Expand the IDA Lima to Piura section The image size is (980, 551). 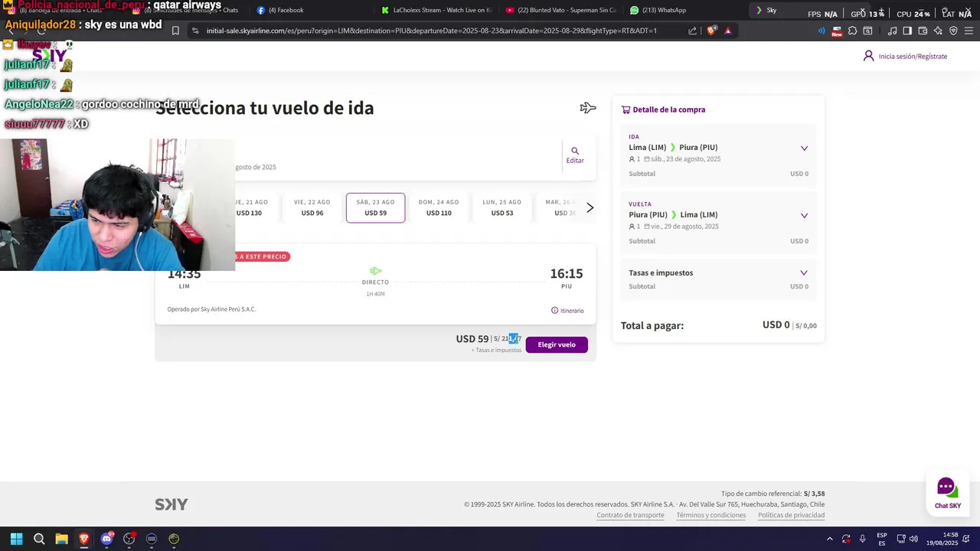tap(804, 148)
